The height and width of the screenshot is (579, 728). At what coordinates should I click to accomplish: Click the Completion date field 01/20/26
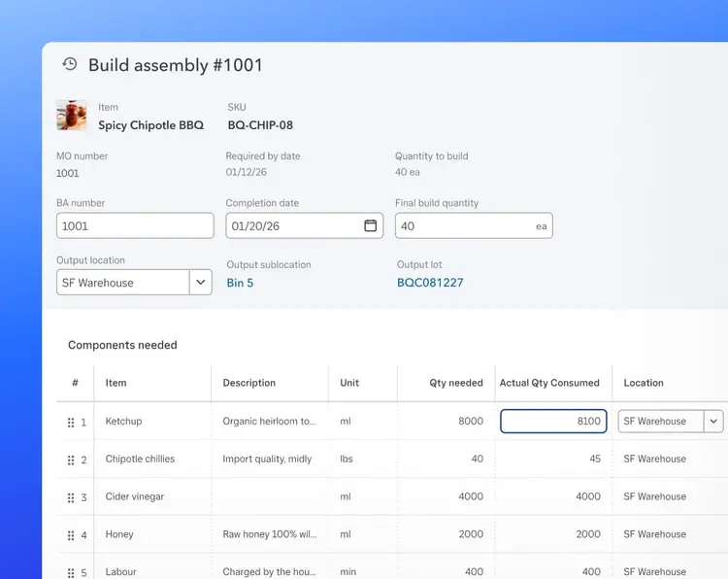pos(305,225)
